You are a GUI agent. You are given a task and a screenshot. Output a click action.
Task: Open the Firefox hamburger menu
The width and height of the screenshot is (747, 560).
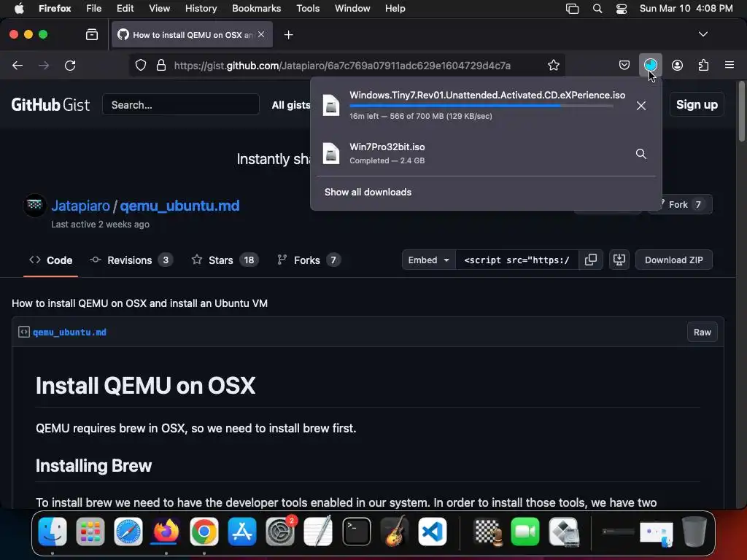pos(729,65)
